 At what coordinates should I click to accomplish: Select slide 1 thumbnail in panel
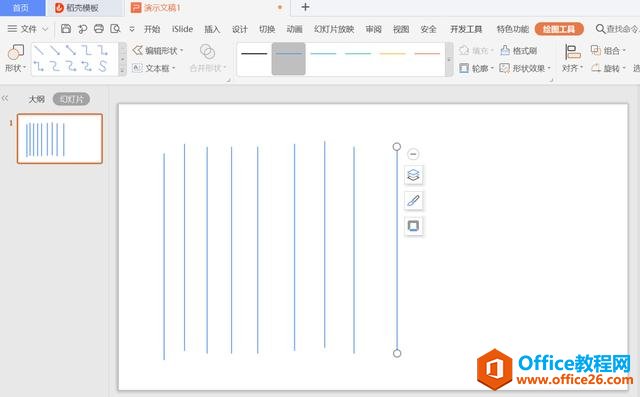[60, 139]
